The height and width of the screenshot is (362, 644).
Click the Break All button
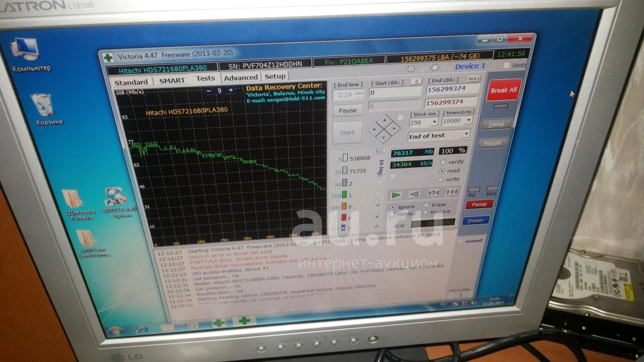coord(504,90)
